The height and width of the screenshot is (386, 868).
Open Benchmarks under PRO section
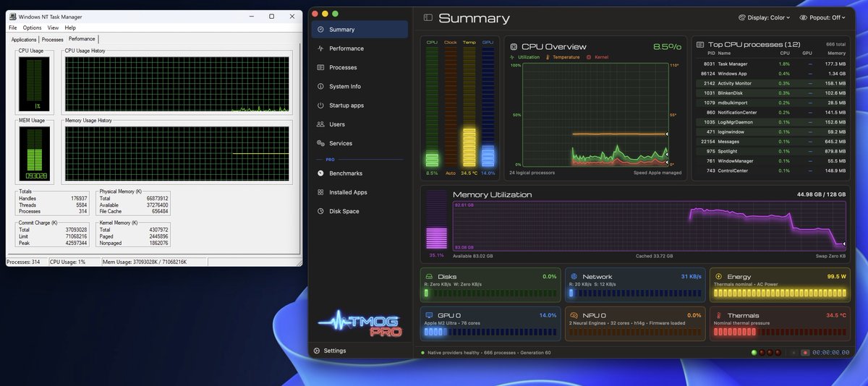click(x=359, y=173)
